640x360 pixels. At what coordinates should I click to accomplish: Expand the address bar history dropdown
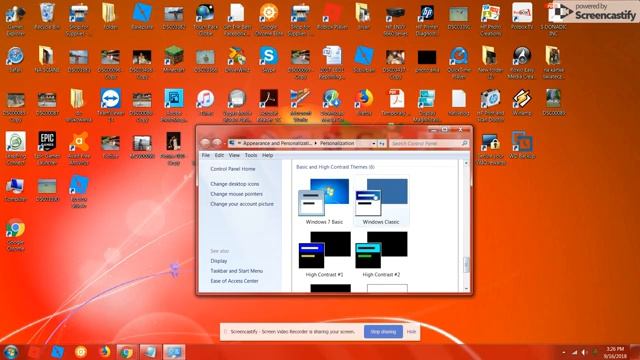(373, 144)
